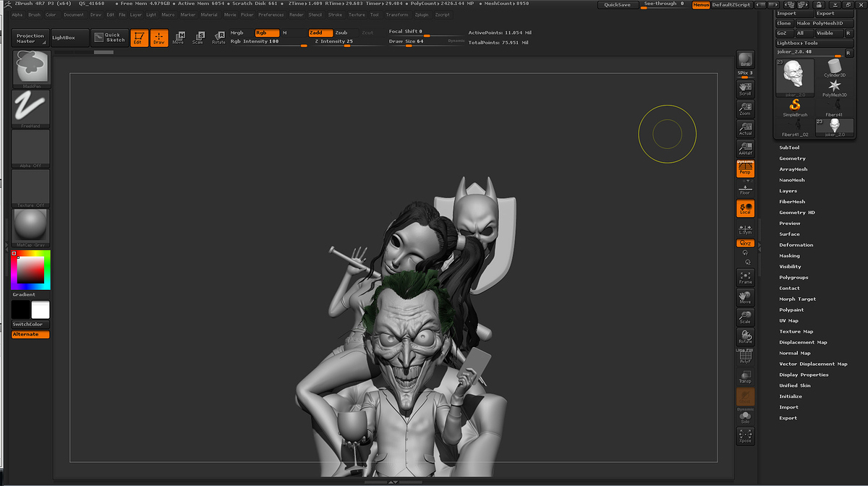This screenshot has width=868, height=486.
Task: Expand the Polygroups section
Action: [793, 278]
